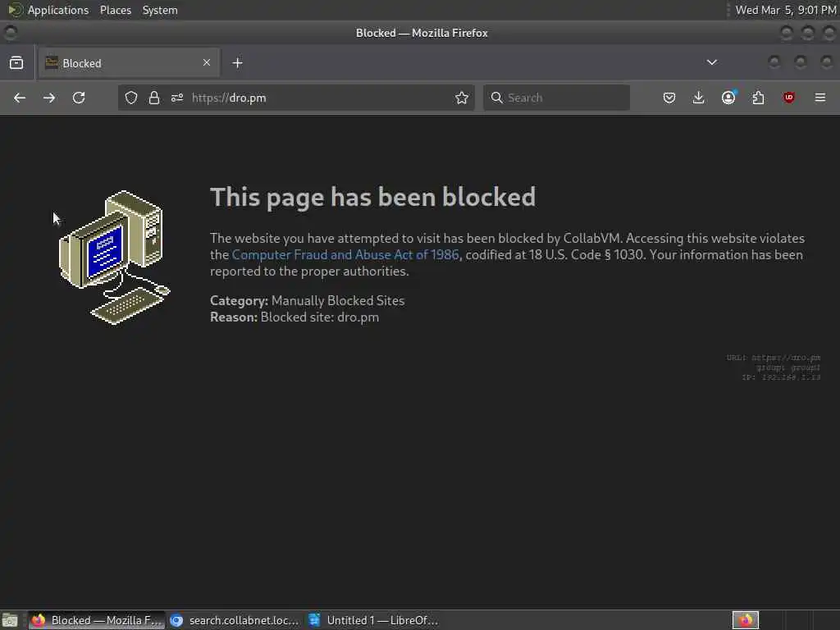Switch to Untitled 1 LibreOffice taskbar window
The height and width of the screenshot is (630, 840).
point(374,620)
